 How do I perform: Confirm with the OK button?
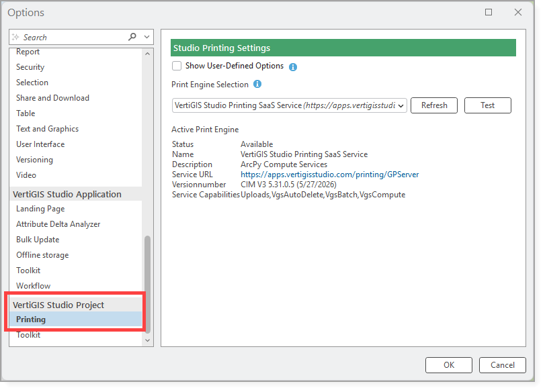(449, 365)
